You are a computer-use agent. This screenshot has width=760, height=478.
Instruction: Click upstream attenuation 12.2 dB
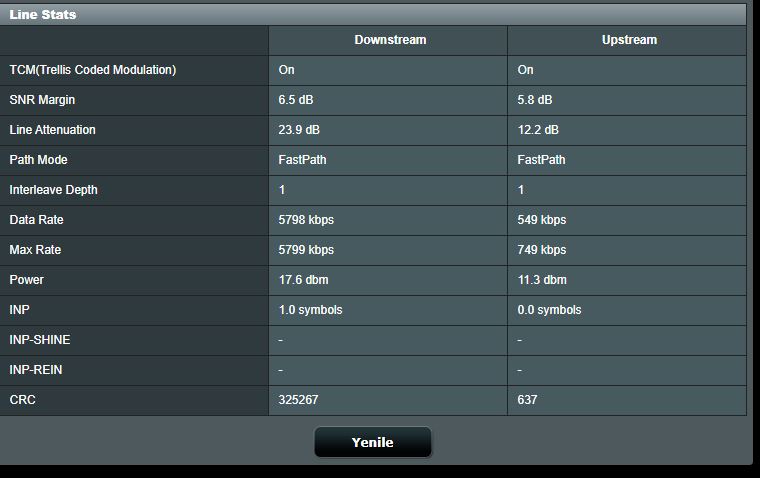point(538,130)
